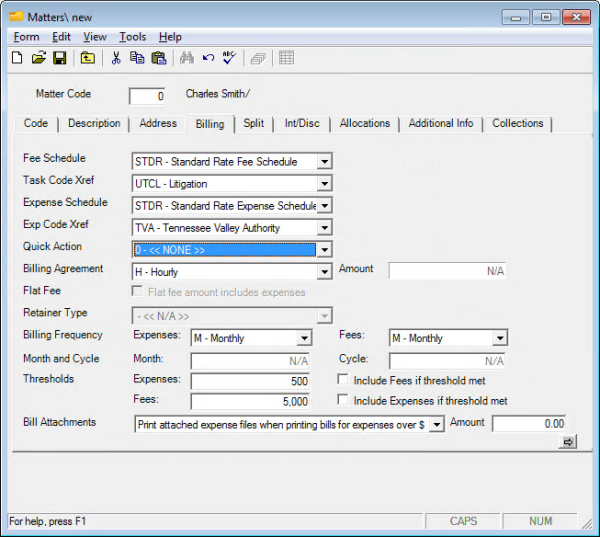600x537 pixels.
Task: Select the Allocations tab
Action: [x=364, y=124]
